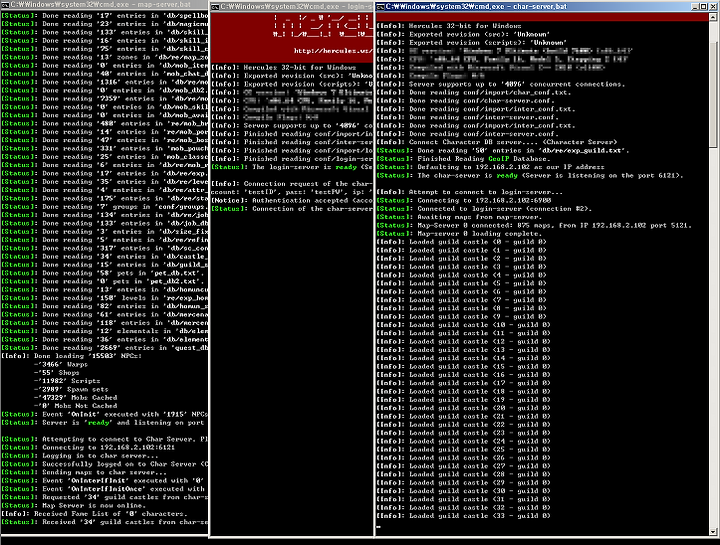Click the cmd icon in the login-server title bar

[215, 6]
